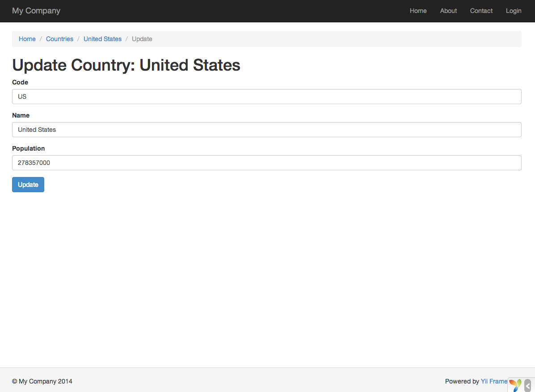Open the United States breadcrumb link
Viewport: 535px width, 392px height.
(x=102, y=39)
